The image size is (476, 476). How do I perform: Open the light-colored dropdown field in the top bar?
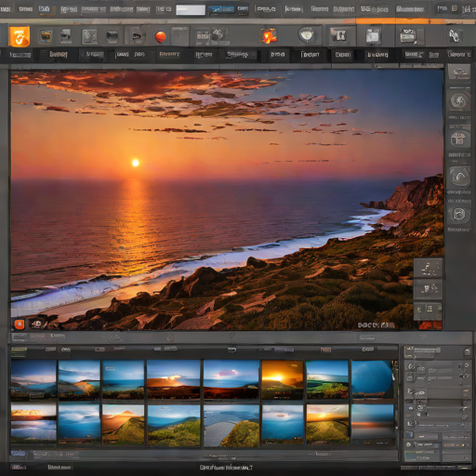[x=191, y=10]
